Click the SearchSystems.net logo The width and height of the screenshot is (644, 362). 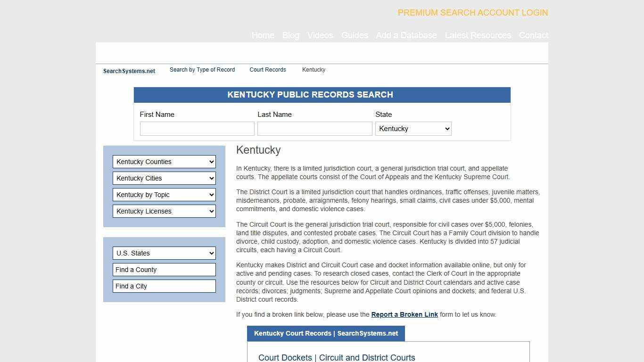pos(129,71)
